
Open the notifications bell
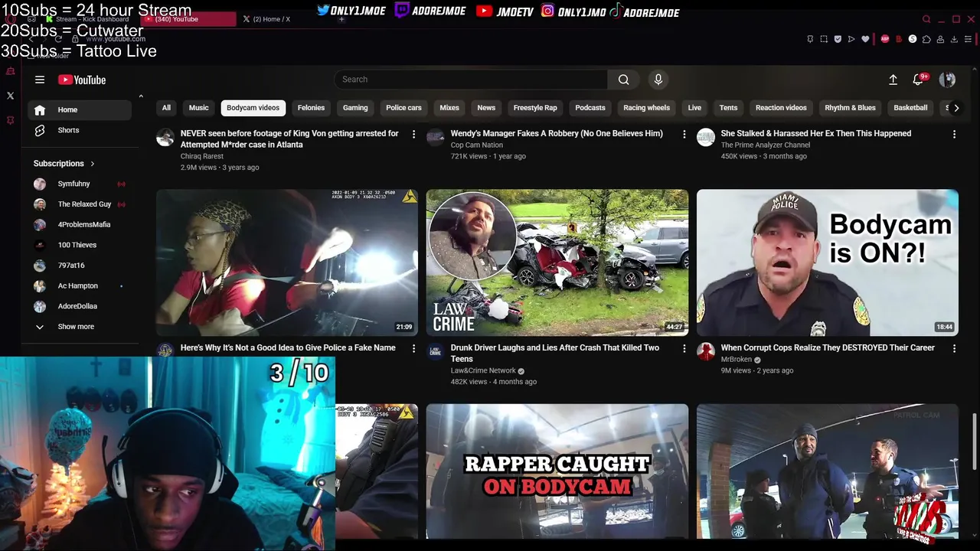pyautogui.click(x=918, y=80)
